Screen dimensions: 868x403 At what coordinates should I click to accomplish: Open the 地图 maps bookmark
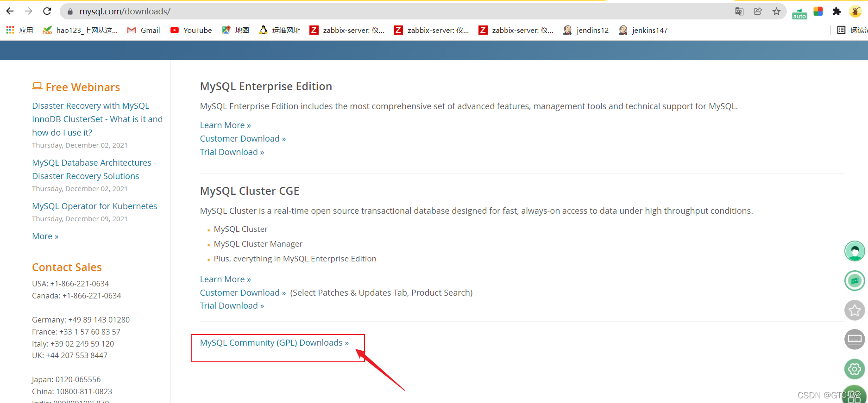(235, 30)
